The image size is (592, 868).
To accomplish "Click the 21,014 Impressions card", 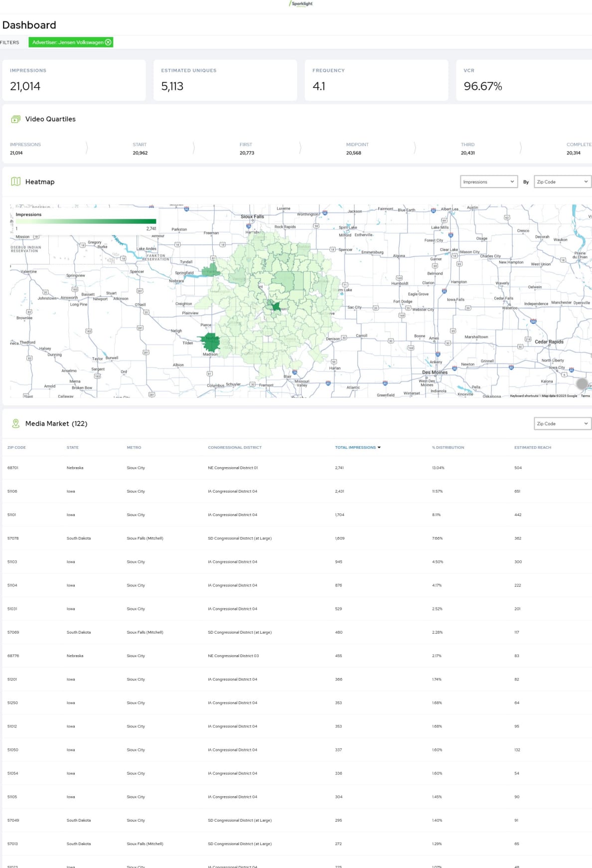I will click(74, 80).
